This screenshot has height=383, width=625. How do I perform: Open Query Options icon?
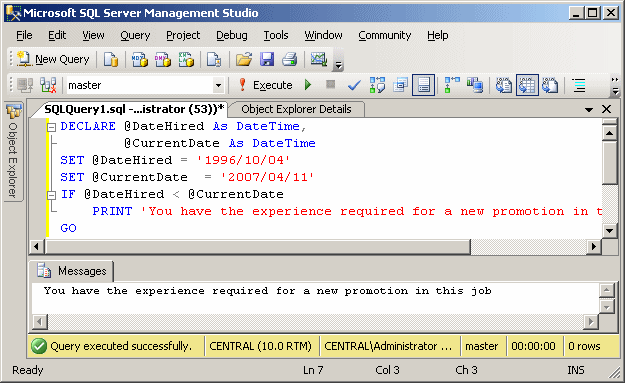coord(400,85)
